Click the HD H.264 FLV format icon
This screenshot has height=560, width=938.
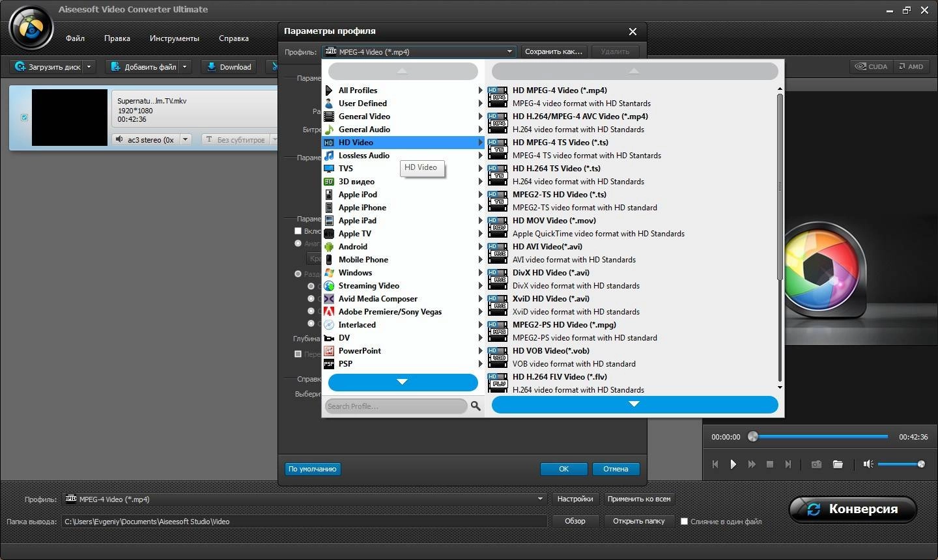[498, 383]
